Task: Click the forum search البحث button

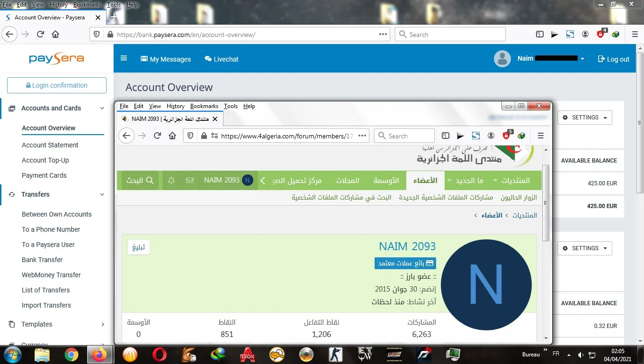Action: pos(140,181)
